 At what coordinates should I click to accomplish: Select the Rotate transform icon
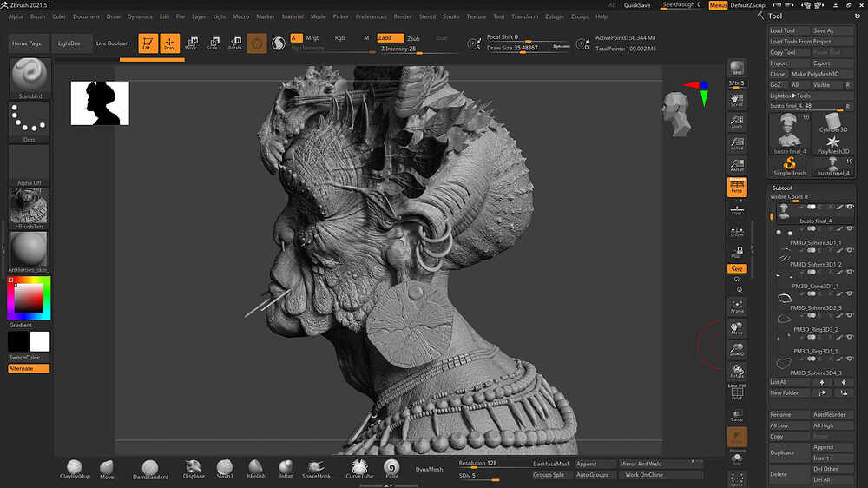pyautogui.click(x=235, y=43)
